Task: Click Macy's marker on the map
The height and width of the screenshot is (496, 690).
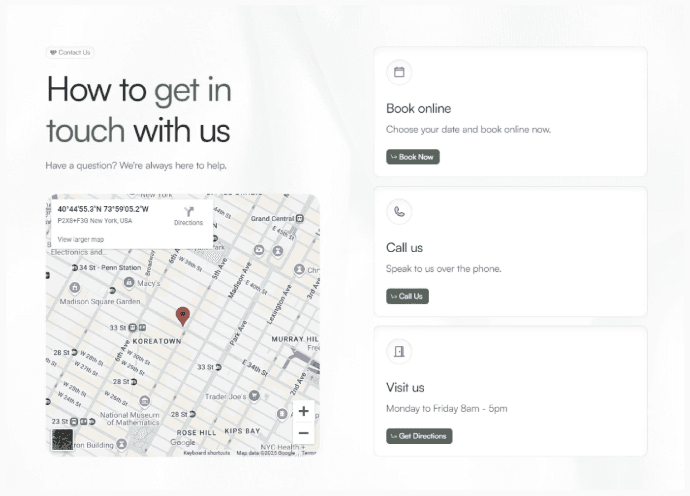Action: (x=129, y=282)
